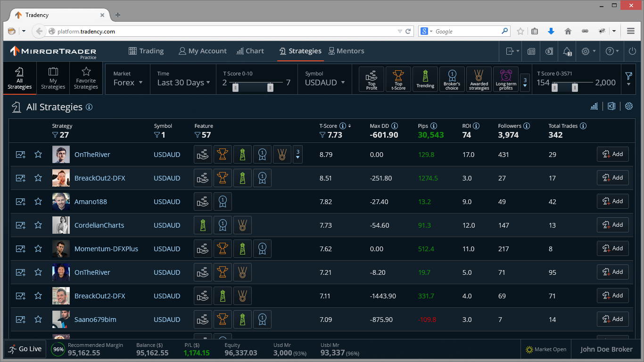This screenshot has height=362, width=644.
Task: Select the My Strategies view
Action: point(53,79)
